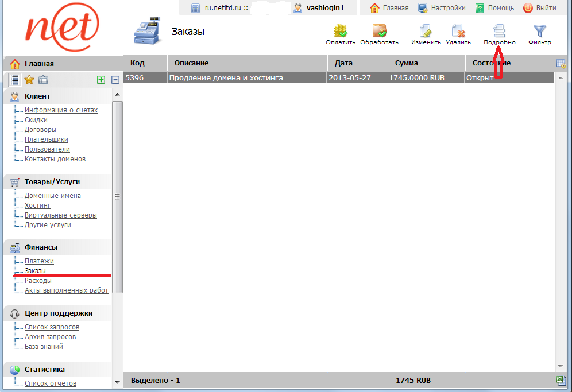Open Настройки in the top menu
Screen dimensions: 572x392
point(447,8)
